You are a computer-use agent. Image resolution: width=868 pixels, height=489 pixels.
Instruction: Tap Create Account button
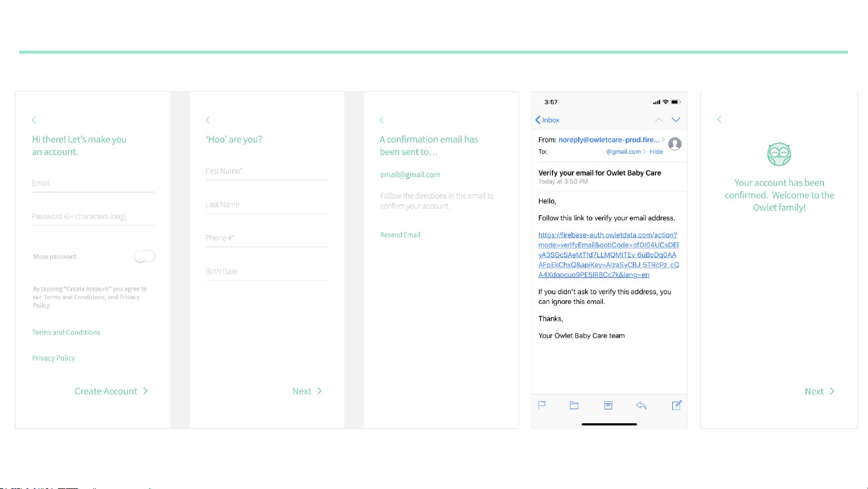pyautogui.click(x=111, y=391)
